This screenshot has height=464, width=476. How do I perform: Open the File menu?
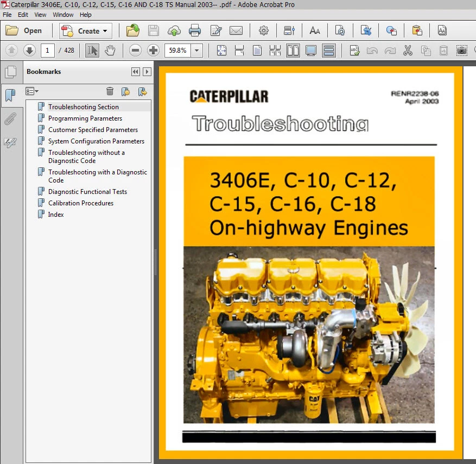click(x=7, y=15)
